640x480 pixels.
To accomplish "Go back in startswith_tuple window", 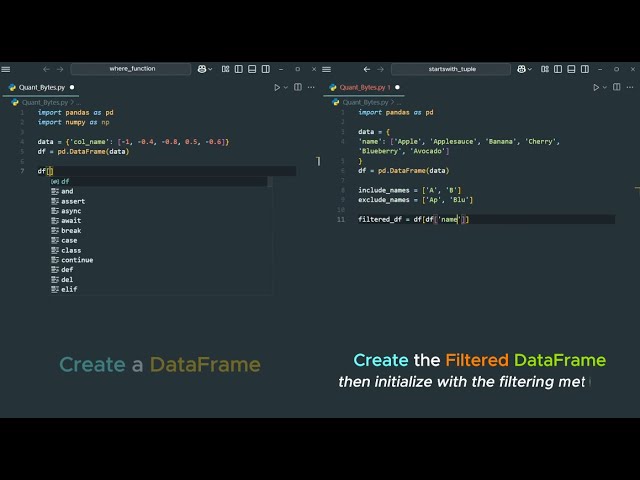I will [x=367, y=69].
